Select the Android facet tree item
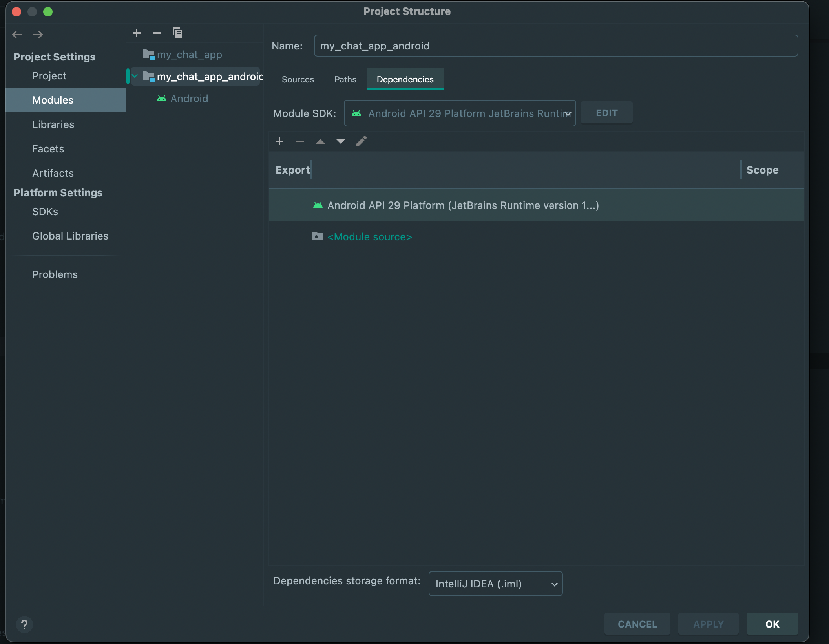The width and height of the screenshot is (829, 644). (189, 99)
